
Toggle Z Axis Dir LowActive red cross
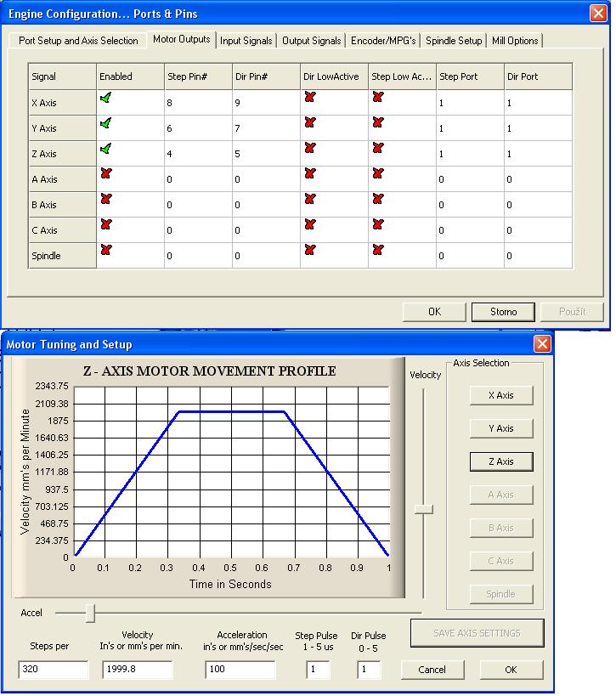[x=309, y=149]
